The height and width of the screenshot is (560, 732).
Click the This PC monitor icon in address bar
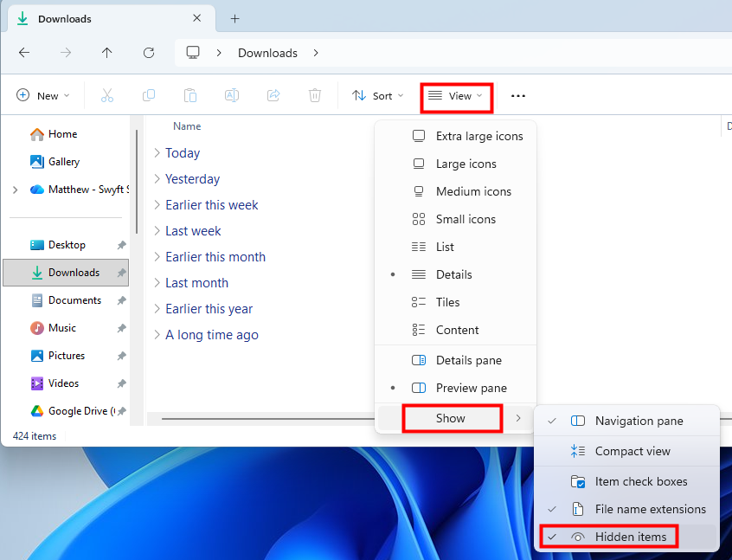(193, 53)
